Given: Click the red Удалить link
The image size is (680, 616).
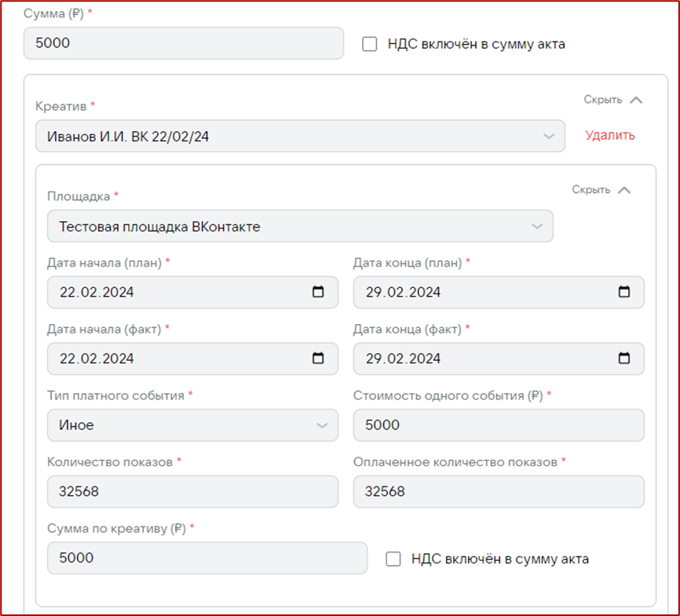Looking at the screenshot, I should (609, 135).
